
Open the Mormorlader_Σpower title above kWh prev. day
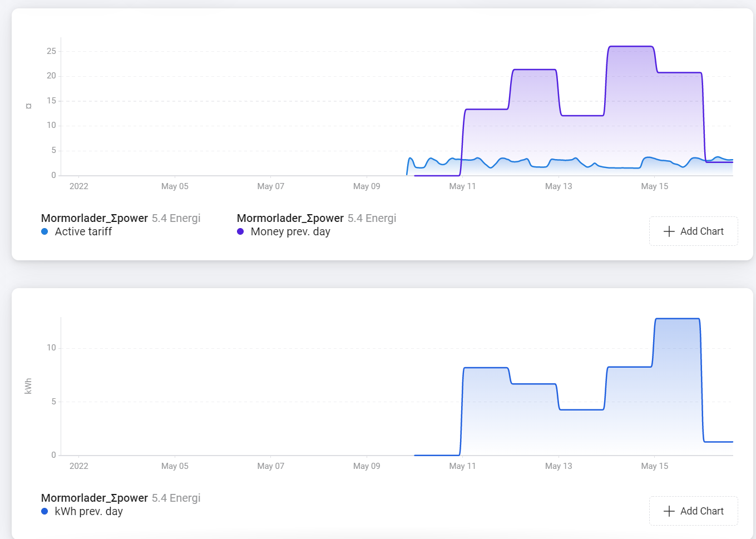tap(95, 498)
